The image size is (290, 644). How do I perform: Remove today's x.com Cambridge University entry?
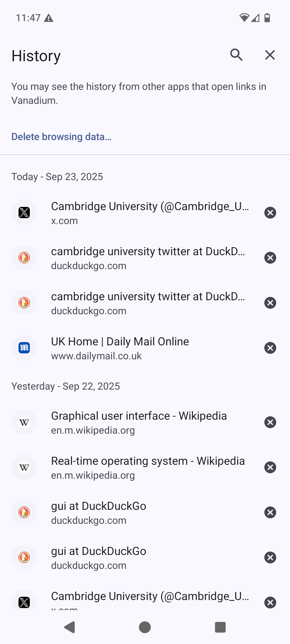tap(270, 213)
